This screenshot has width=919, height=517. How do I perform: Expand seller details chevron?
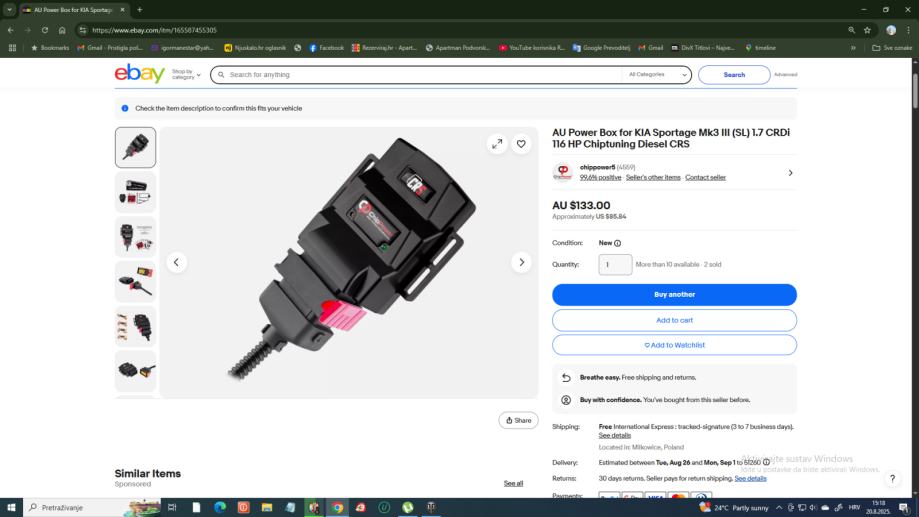coord(790,173)
